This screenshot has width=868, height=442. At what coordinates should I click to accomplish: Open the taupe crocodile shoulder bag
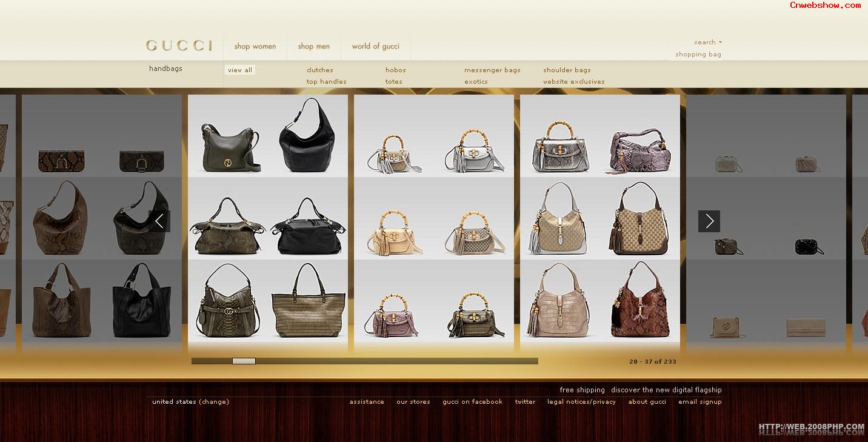point(558,300)
